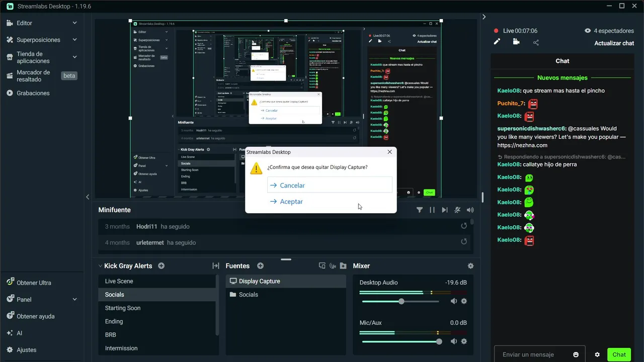
Task: Open Ajustes settings
Action: pos(26,350)
